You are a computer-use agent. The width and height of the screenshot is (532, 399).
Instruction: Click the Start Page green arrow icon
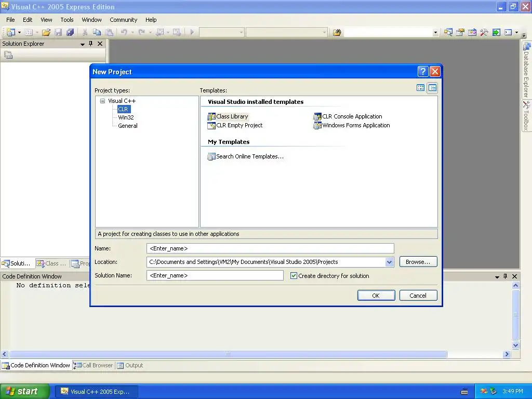(496, 32)
